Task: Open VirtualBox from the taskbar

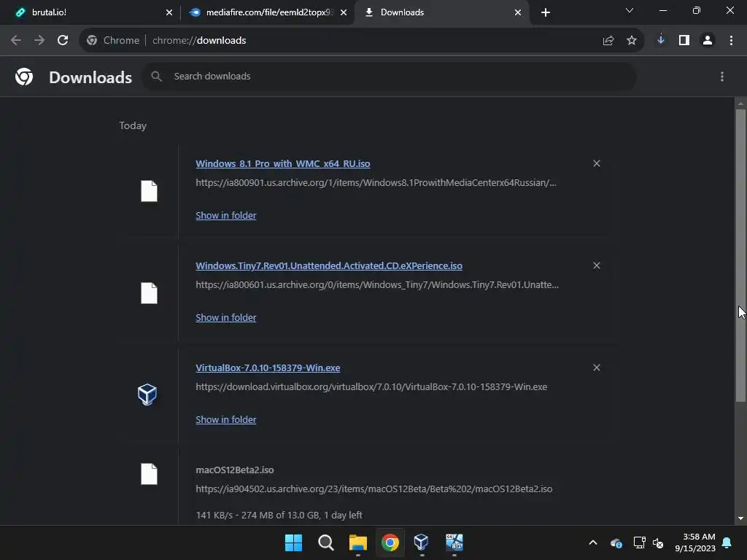Action: tap(422, 542)
